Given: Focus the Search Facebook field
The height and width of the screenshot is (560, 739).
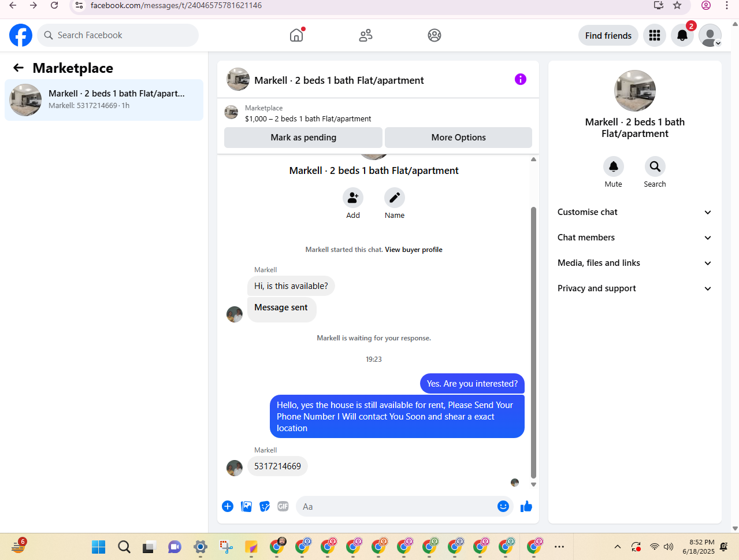Looking at the screenshot, I should (x=118, y=35).
